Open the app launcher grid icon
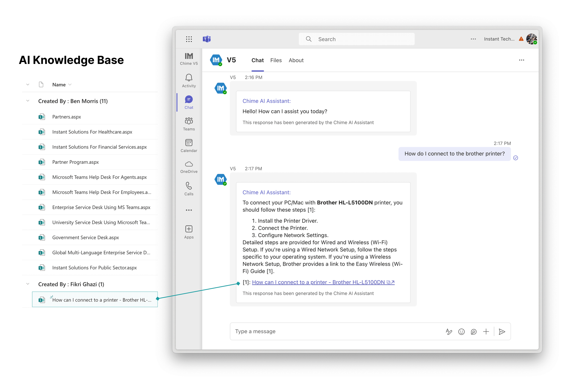Viewport: 584px width, 392px height. pyautogui.click(x=189, y=39)
